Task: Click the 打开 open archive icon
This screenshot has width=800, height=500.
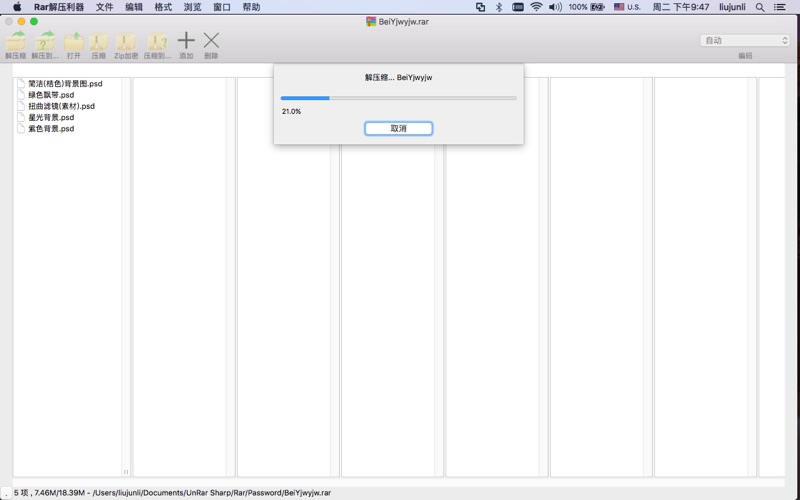Action: tap(74, 42)
